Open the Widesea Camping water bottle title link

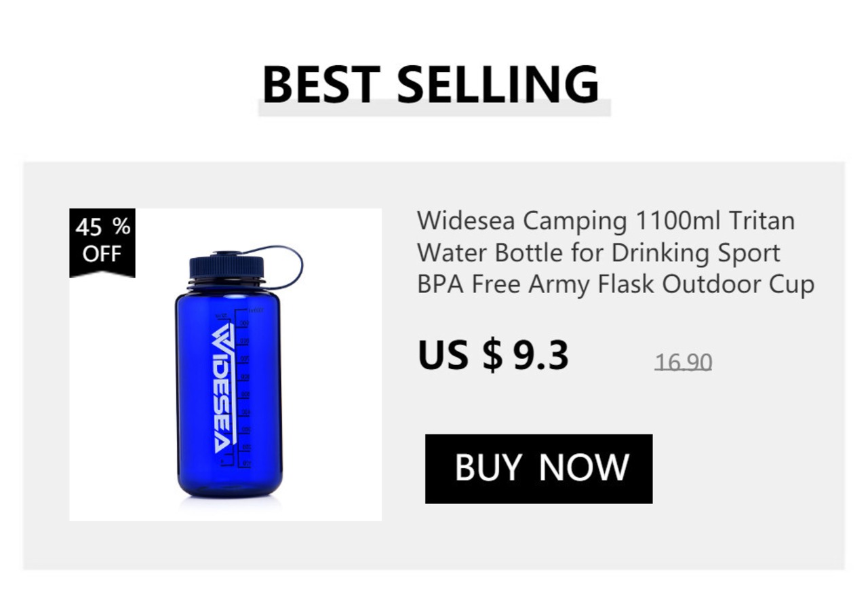(x=616, y=252)
